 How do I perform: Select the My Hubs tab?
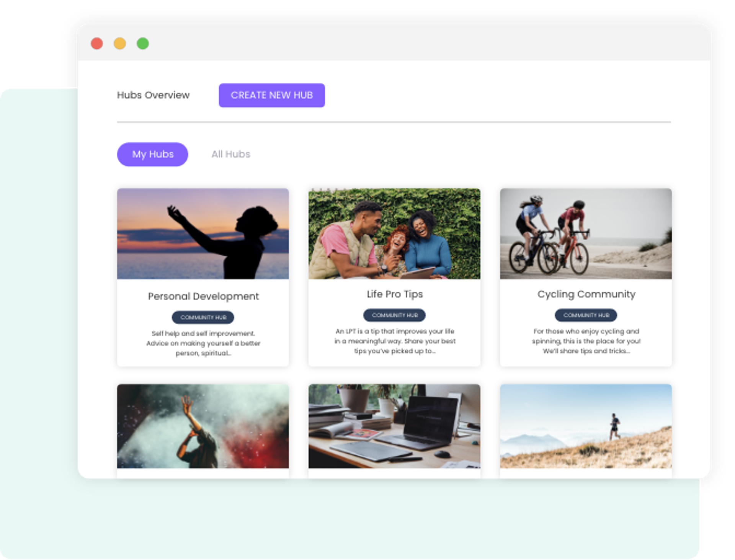click(152, 154)
